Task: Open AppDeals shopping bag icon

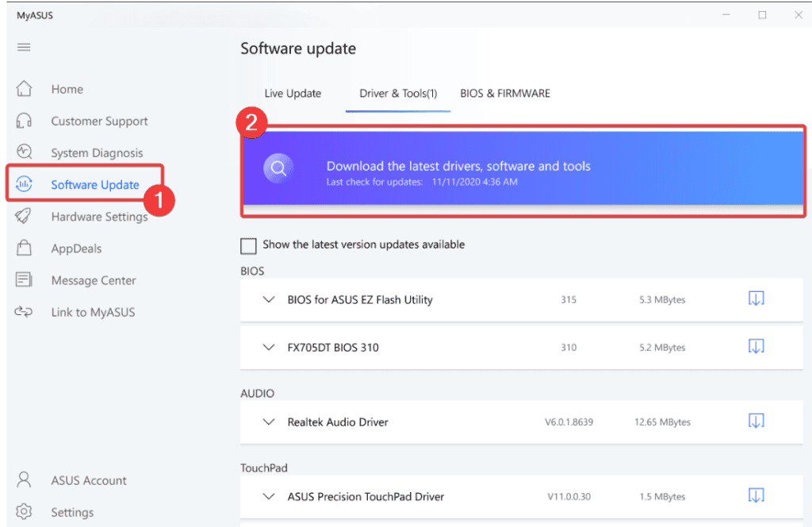Action: pyautogui.click(x=24, y=248)
